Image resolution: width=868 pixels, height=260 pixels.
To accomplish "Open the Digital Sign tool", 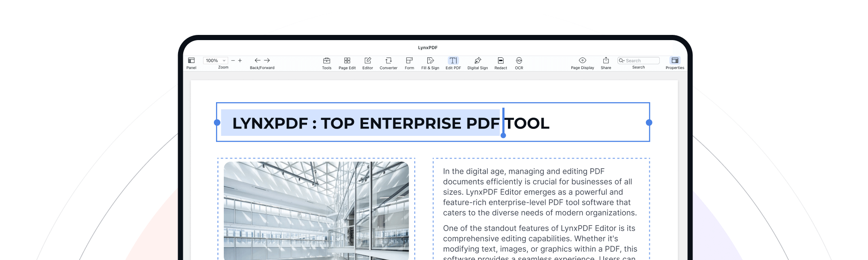I will coord(478,61).
